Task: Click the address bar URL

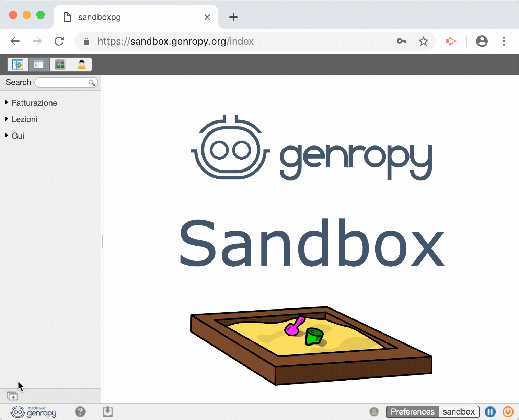Action: click(x=175, y=41)
